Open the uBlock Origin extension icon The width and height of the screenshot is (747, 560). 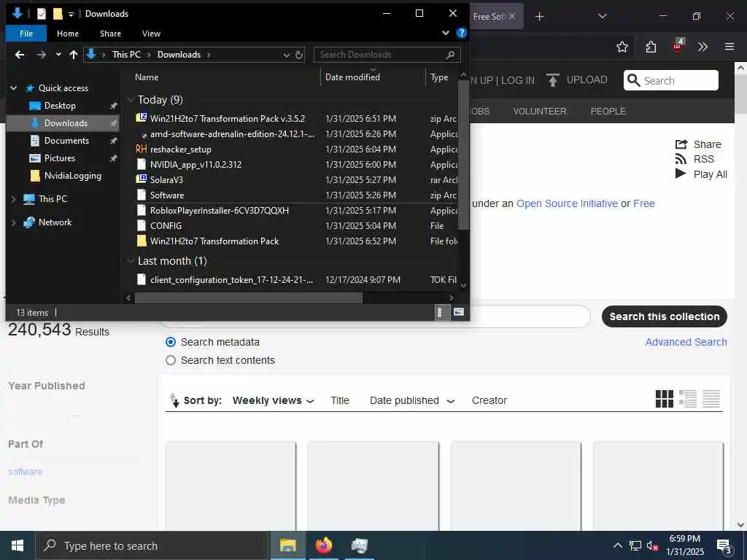678,46
